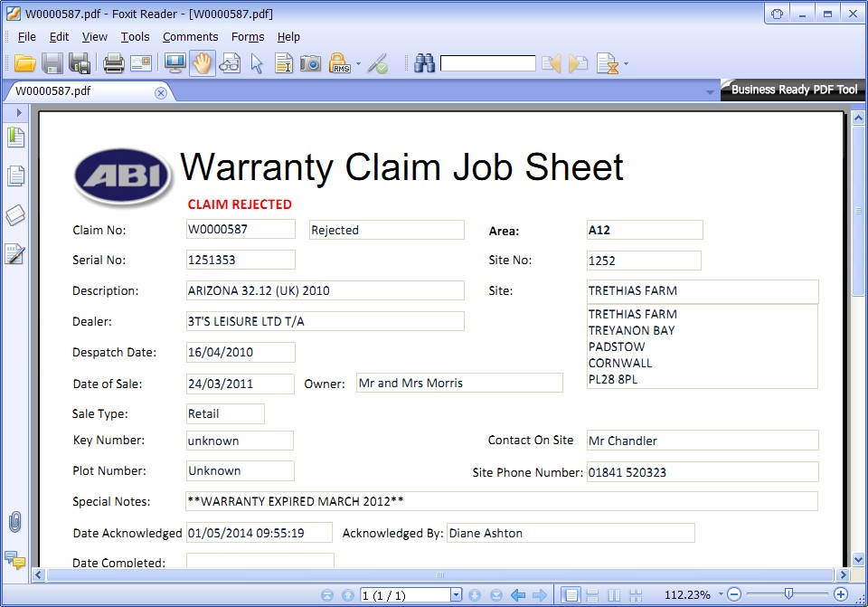Screen dimensions: 868x607
Task: Activate the Snapshot camera tool
Action: tap(310, 63)
